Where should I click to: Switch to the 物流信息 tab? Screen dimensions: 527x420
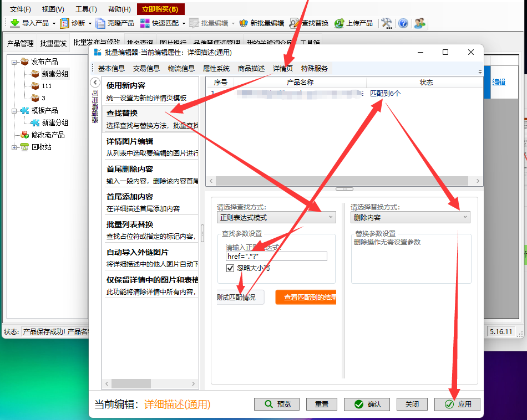(x=181, y=69)
